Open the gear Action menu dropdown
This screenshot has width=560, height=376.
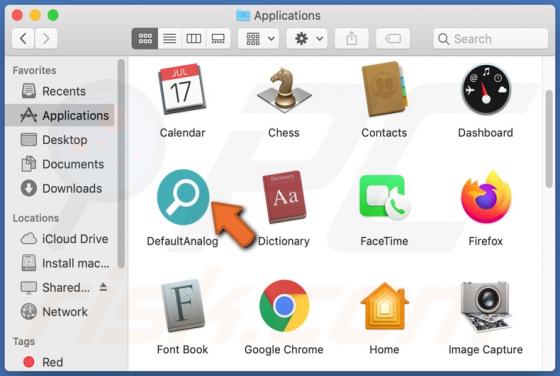point(307,39)
